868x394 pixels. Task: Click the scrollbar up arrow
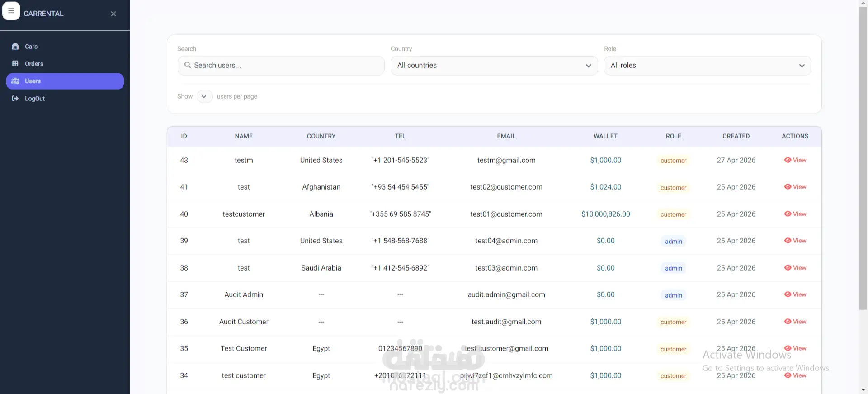863,4
